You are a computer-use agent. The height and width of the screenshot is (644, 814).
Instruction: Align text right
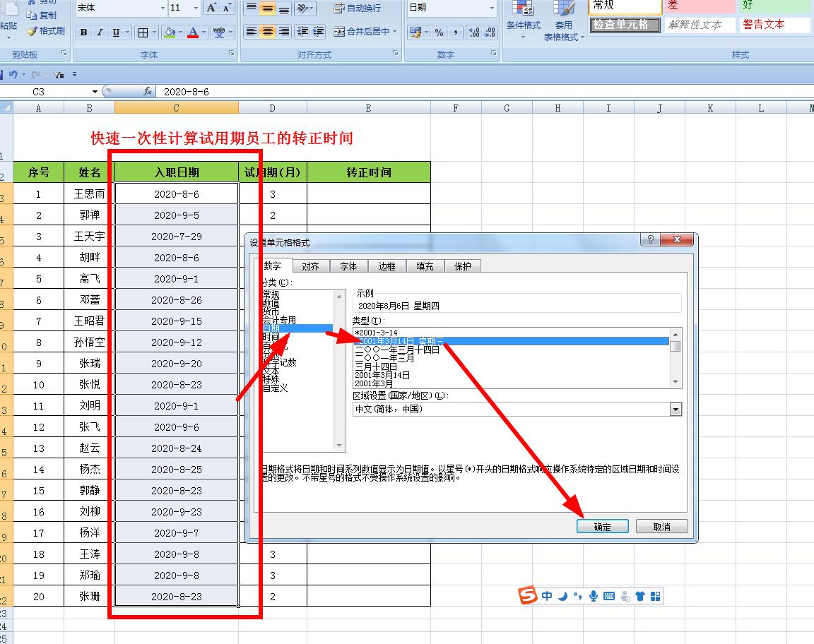tap(284, 32)
